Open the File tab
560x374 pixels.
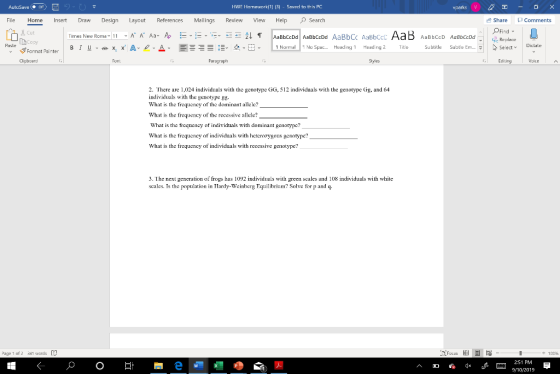click(11, 20)
